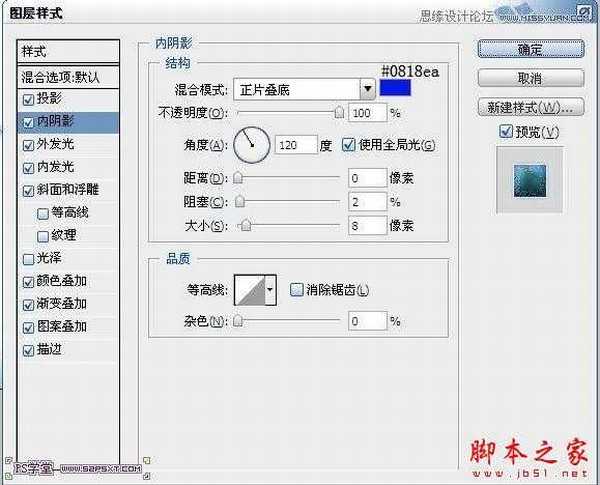
Task: Enable the 纹理 texture checkbox
Action: [x=43, y=236]
